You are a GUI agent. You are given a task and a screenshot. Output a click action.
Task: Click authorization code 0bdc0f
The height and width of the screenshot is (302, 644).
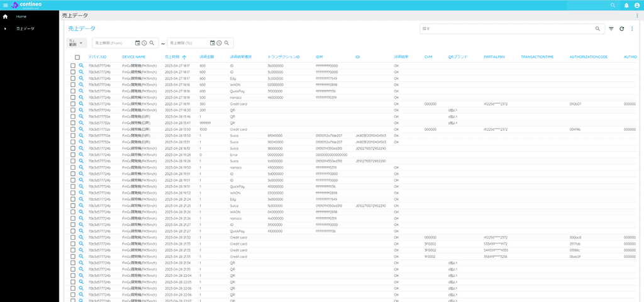[x=575, y=257]
